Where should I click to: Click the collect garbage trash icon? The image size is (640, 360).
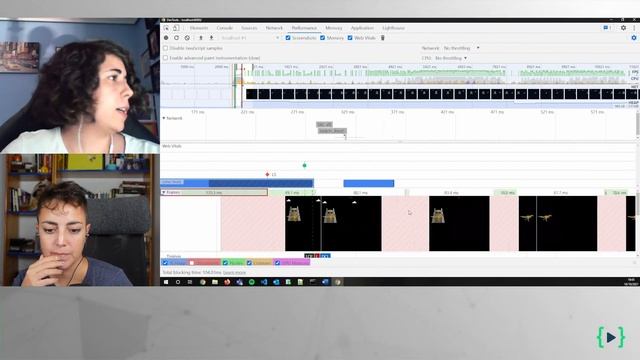382,38
